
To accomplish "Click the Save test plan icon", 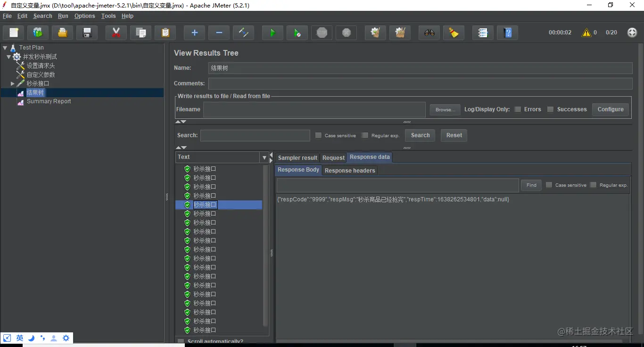I will 87,33.
